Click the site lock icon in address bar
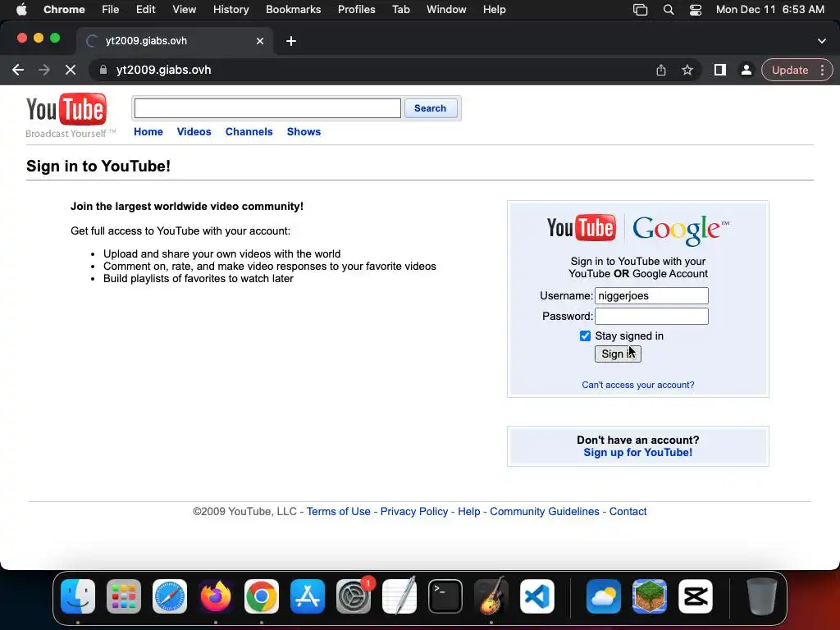Image resolution: width=840 pixels, height=630 pixels. point(103,71)
